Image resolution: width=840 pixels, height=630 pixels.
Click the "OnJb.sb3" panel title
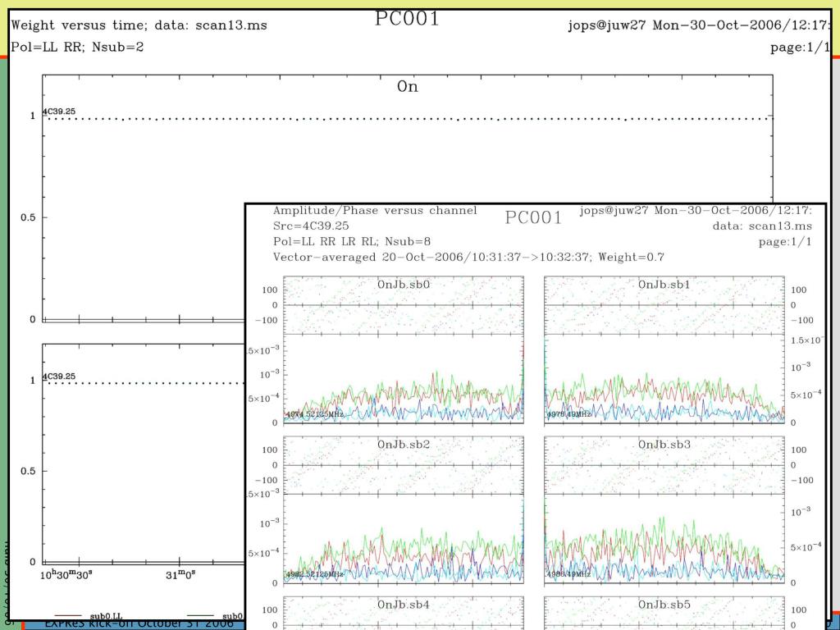coord(664,445)
